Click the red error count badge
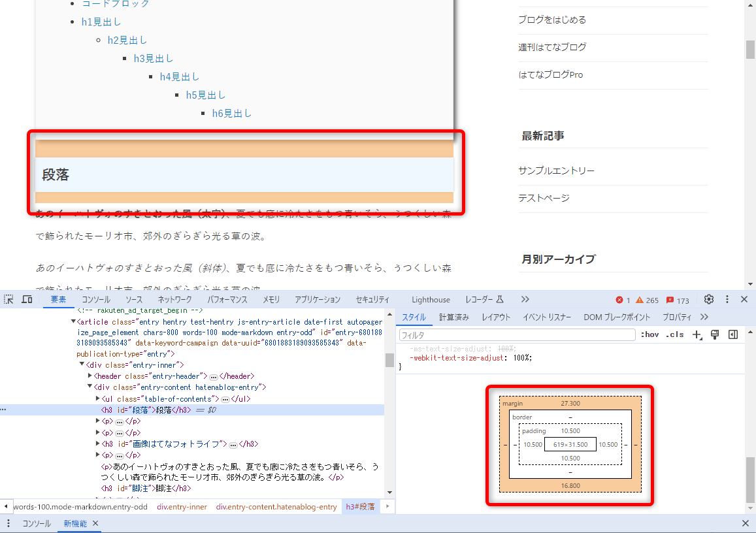756x533 pixels. click(623, 300)
